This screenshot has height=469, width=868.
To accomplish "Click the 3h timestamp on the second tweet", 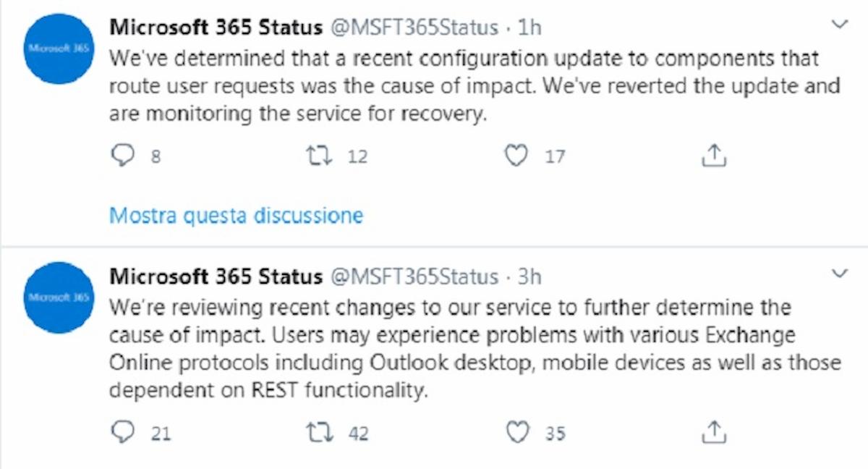I will pyautogui.click(x=529, y=276).
